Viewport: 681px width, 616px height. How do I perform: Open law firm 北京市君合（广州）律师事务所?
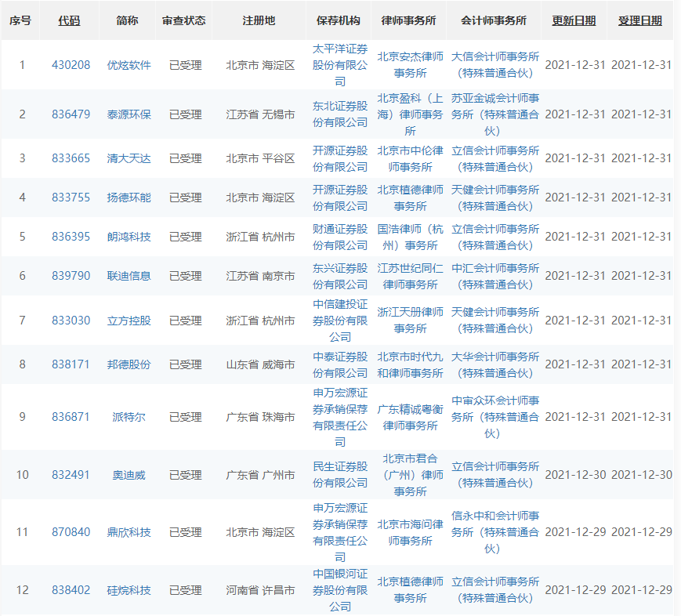(x=410, y=475)
